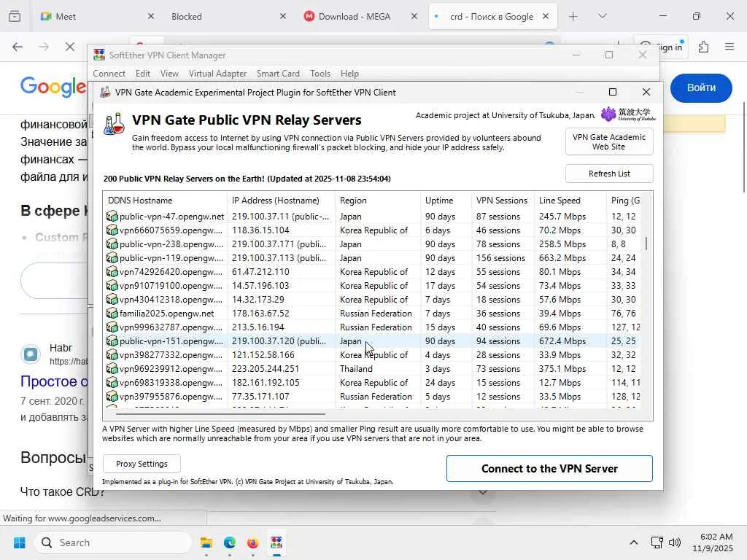Open the VPN Gate Academic Web Site

click(x=609, y=141)
